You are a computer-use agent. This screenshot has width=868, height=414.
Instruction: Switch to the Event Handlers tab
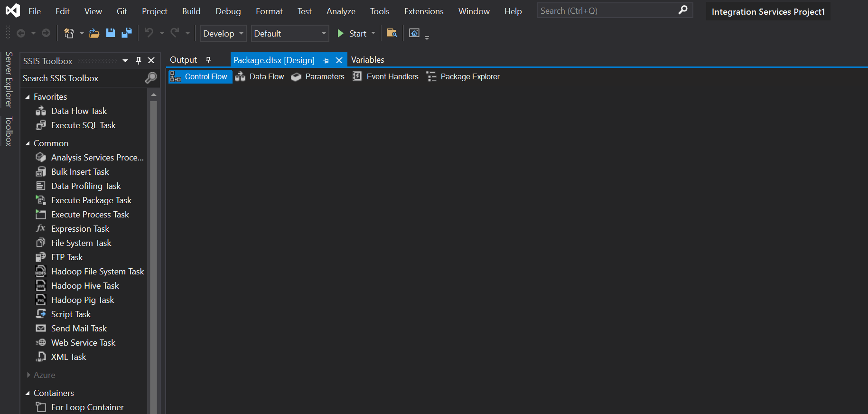point(386,76)
